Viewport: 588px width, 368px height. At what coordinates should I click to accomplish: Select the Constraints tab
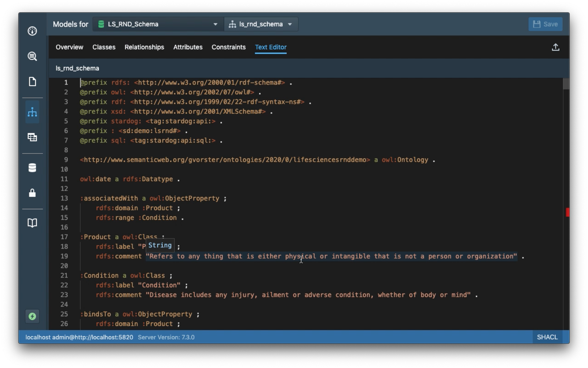click(228, 47)
